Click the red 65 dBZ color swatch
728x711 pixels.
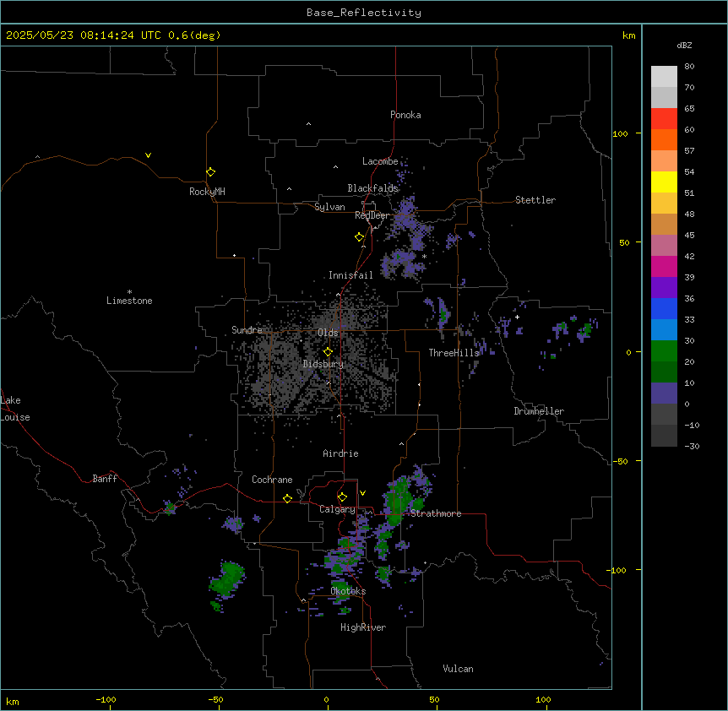(664, 119)
